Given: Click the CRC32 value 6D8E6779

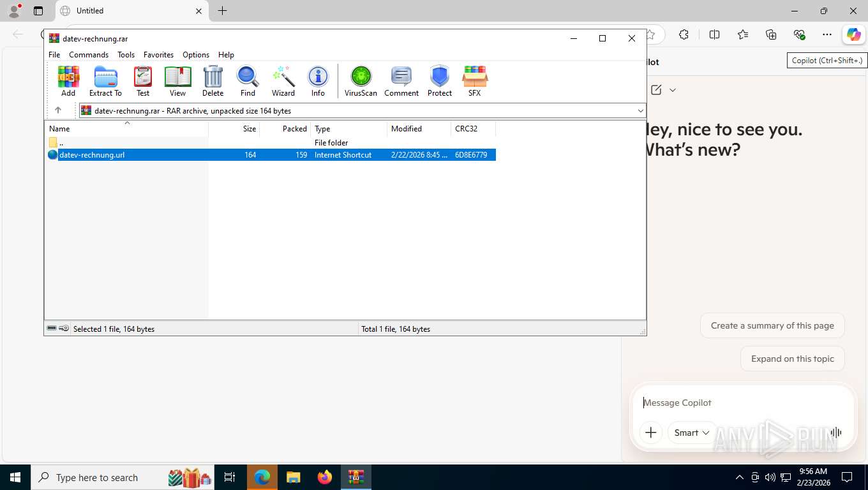Looking at the screenshot, I should click(471, 154).
